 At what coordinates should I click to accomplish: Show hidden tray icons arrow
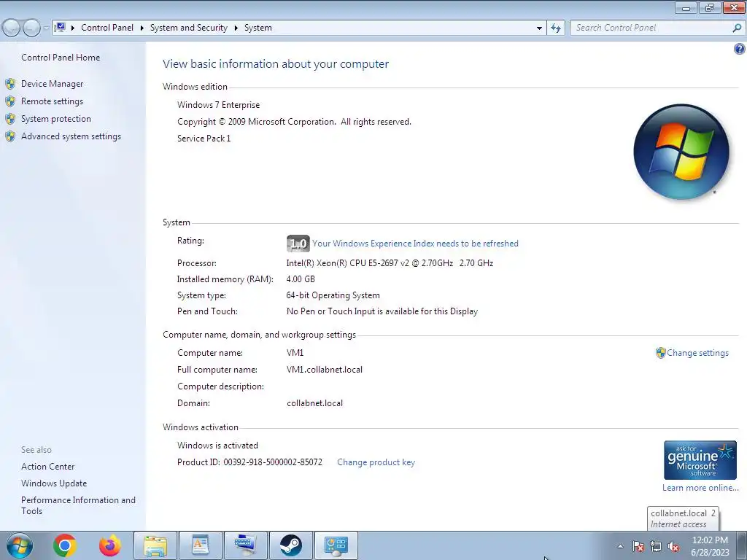click(x=620, y=547)
